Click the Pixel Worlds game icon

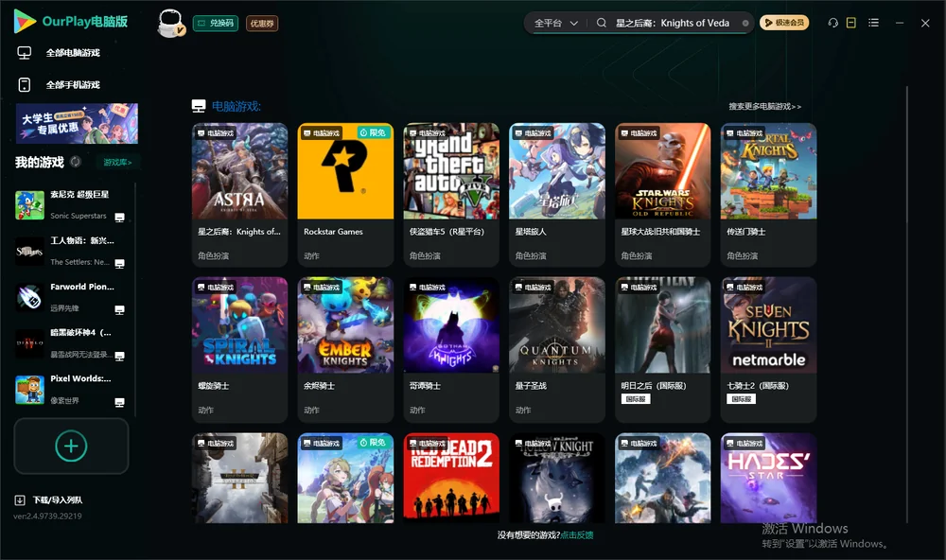coord(29,390)
